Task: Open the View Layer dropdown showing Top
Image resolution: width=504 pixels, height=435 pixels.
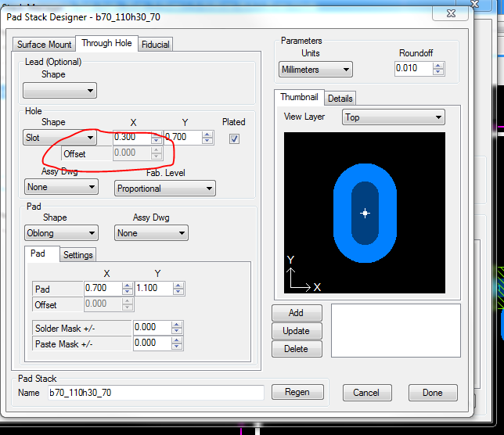Action: [x=393, y=117]
